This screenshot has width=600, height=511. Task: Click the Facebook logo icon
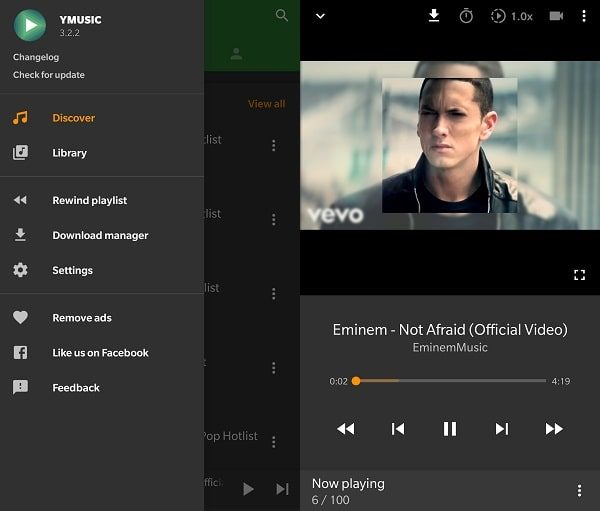pos(20,352)
